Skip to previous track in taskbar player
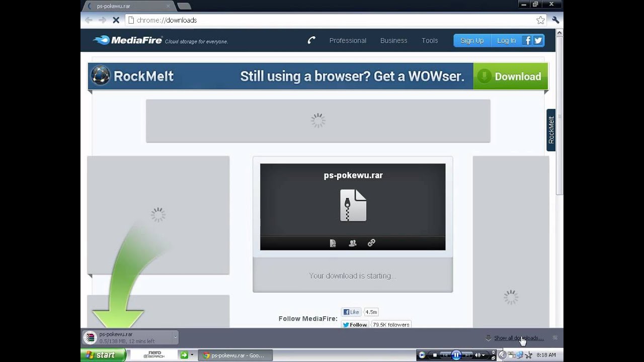644x362 pixels. [445, 355]
